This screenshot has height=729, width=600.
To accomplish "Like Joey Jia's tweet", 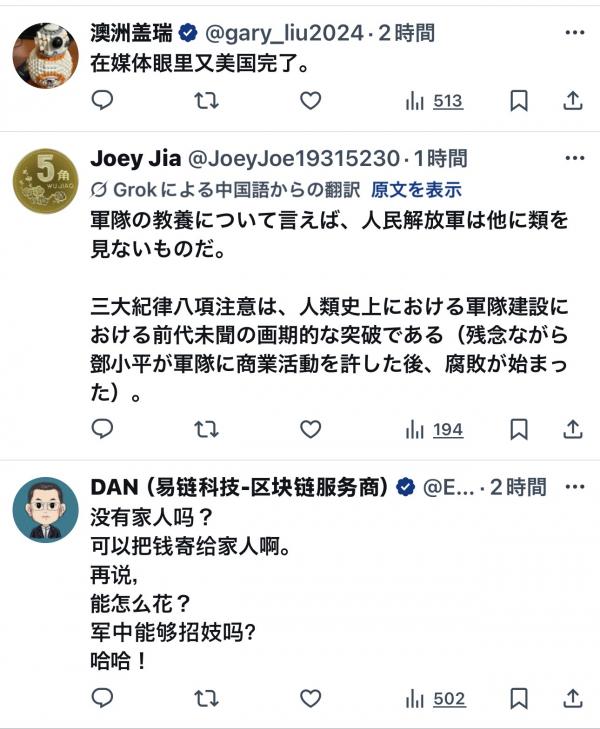I will click(311, 429).
